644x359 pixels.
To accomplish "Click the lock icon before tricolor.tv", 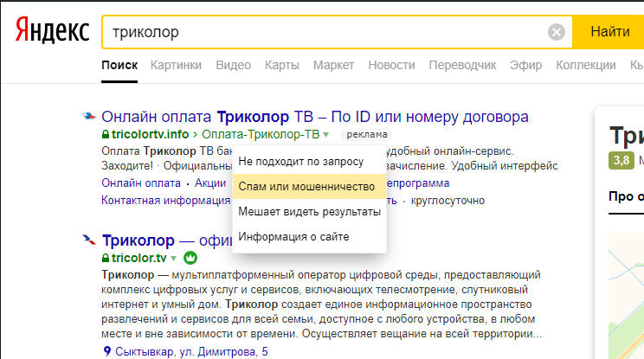I will [x=106, y=258].
